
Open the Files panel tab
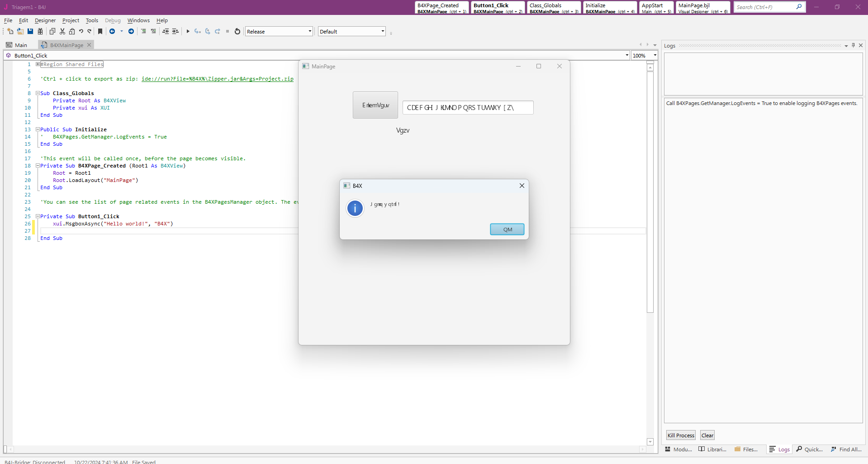pyautogui.click(x=746, y=449)
